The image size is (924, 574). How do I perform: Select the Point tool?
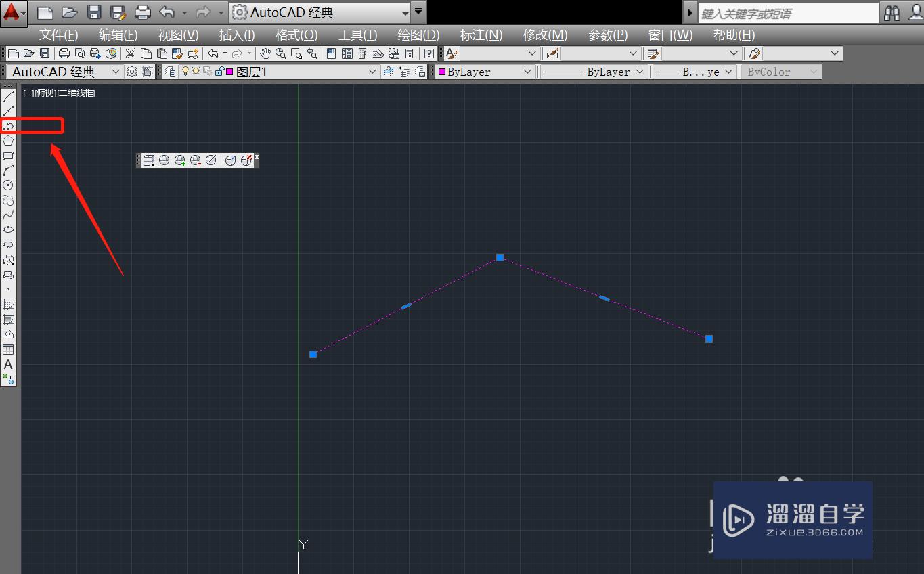coord(8,290)
